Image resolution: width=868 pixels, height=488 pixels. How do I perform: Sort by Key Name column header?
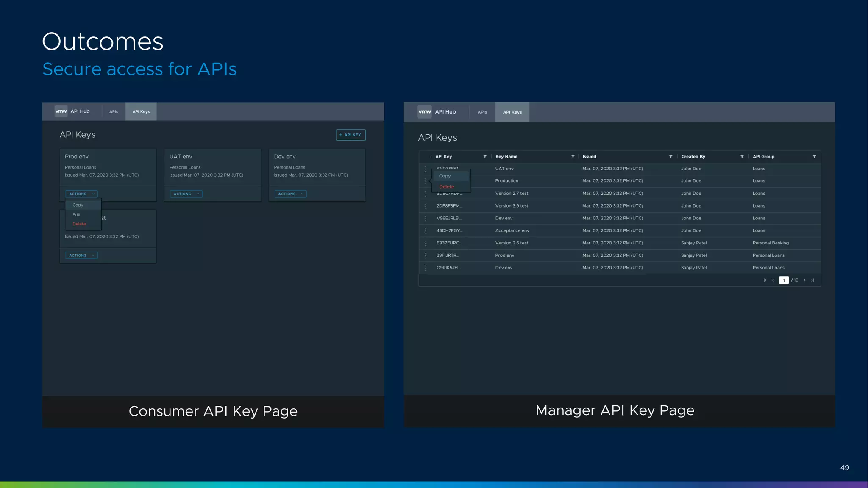(506, 157)
